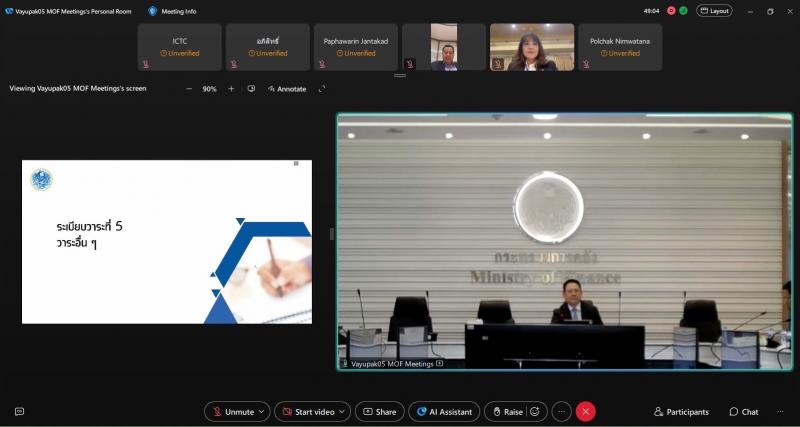Click the Webex logo in title bar
Image resolution: width=800 pixels, height=427 pixels.
pos(9,11)
